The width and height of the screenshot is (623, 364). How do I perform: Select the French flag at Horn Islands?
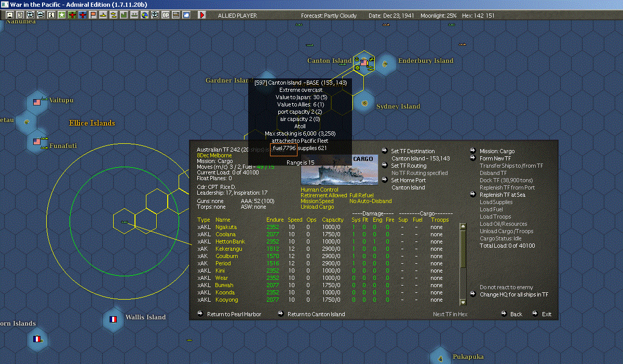click(x=37, y=339)
